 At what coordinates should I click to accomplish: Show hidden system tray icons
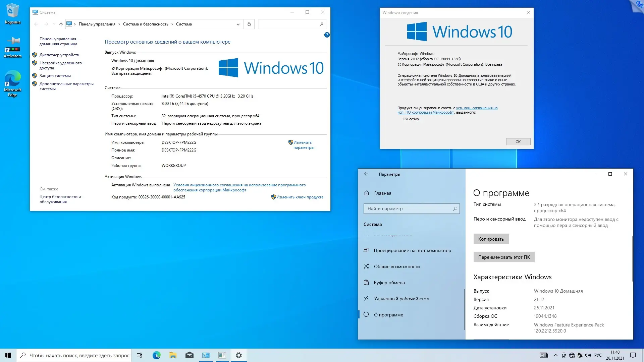click(555, 355)
